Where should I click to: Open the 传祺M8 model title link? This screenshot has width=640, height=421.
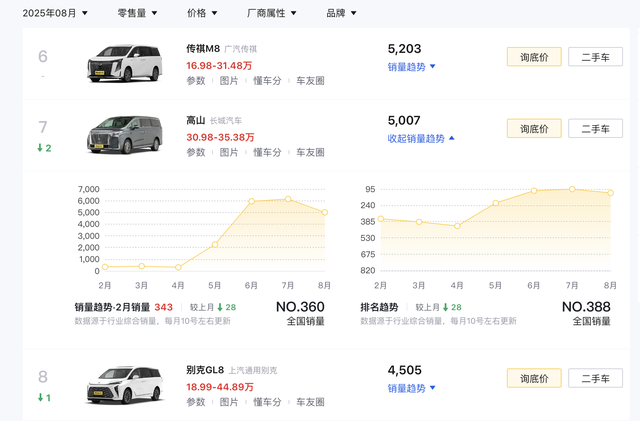[x=203, y=49]
